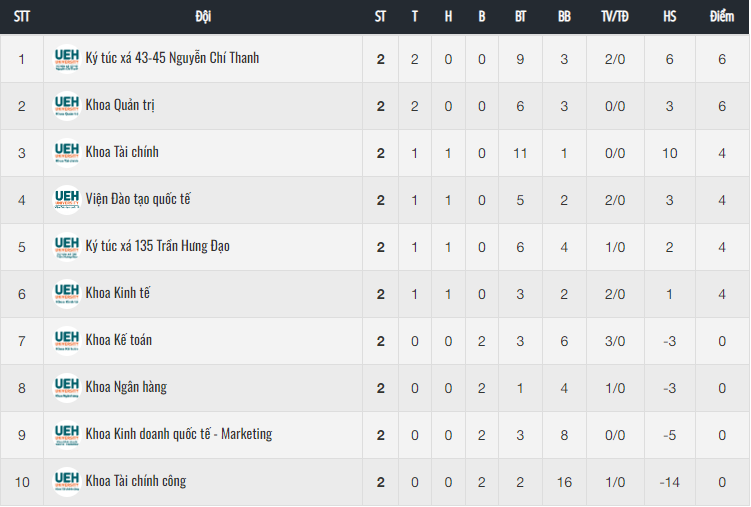The width and height of the screenshot is (751, 507).
Task: Click the HS column header
Action: point(670,17)
